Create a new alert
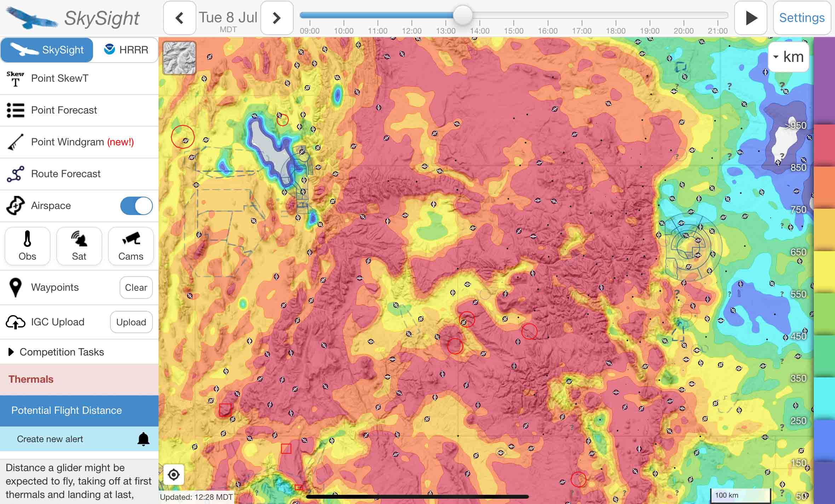This screenshot has width=835, height=504. tap(79, 439)
